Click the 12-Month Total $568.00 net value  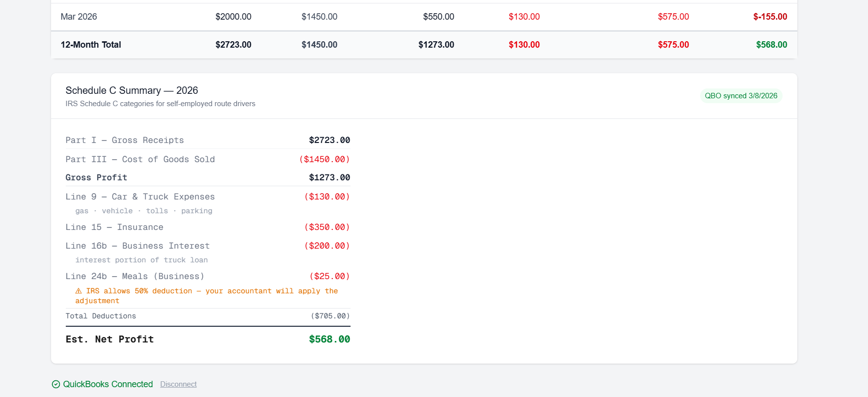click(x=771, y=45)
